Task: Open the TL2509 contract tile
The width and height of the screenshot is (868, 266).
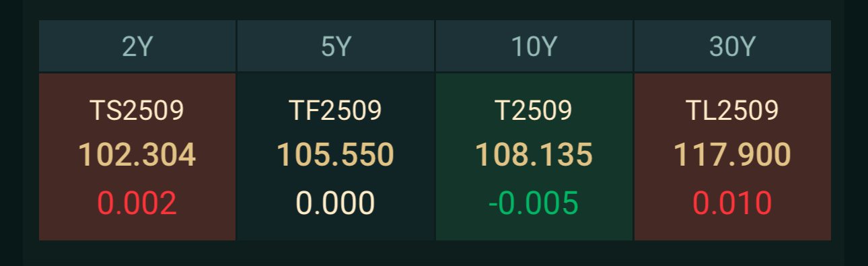Action: pos(733,157)
